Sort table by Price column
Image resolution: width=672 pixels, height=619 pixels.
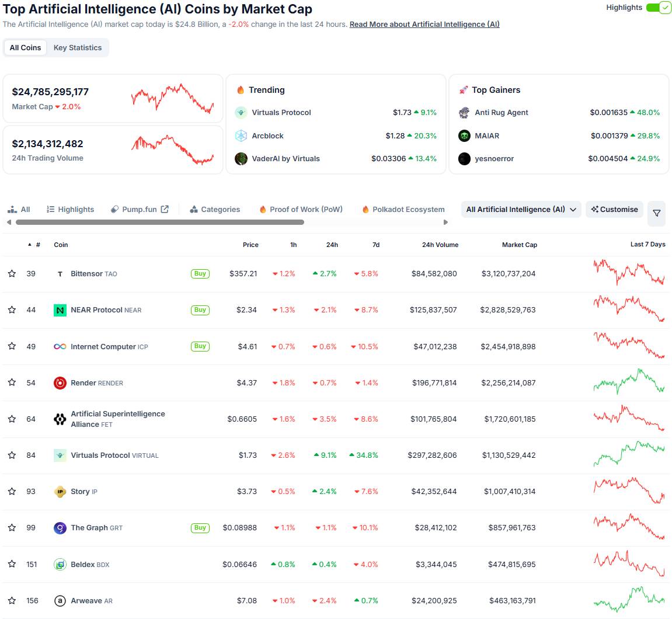[250, 245]
